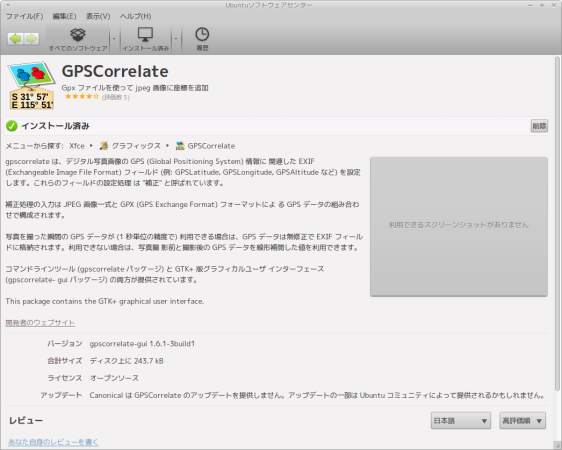Click the Gpx ファイルを使って jpeg subtitle text
Screen dimensions: 562x450
point(135,88)
